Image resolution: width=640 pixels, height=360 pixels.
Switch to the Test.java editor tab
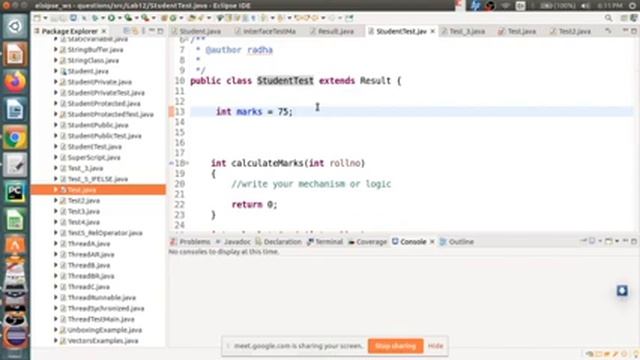pyautogui.click(x=517, y=31)
